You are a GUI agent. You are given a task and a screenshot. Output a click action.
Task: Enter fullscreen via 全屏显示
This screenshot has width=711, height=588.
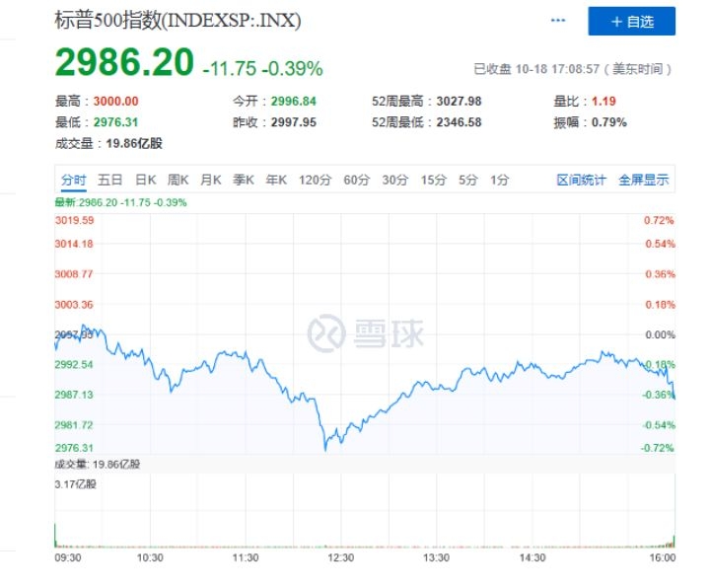(643, 180)
